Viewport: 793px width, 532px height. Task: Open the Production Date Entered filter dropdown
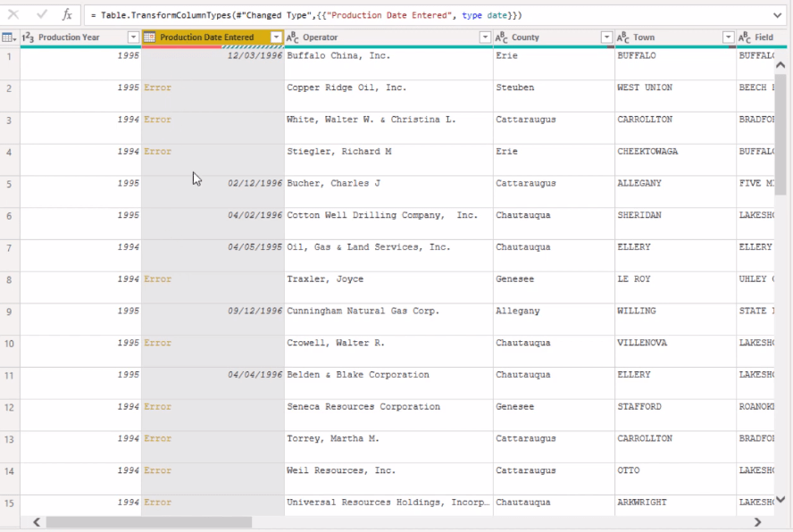[x=276, y=37]
